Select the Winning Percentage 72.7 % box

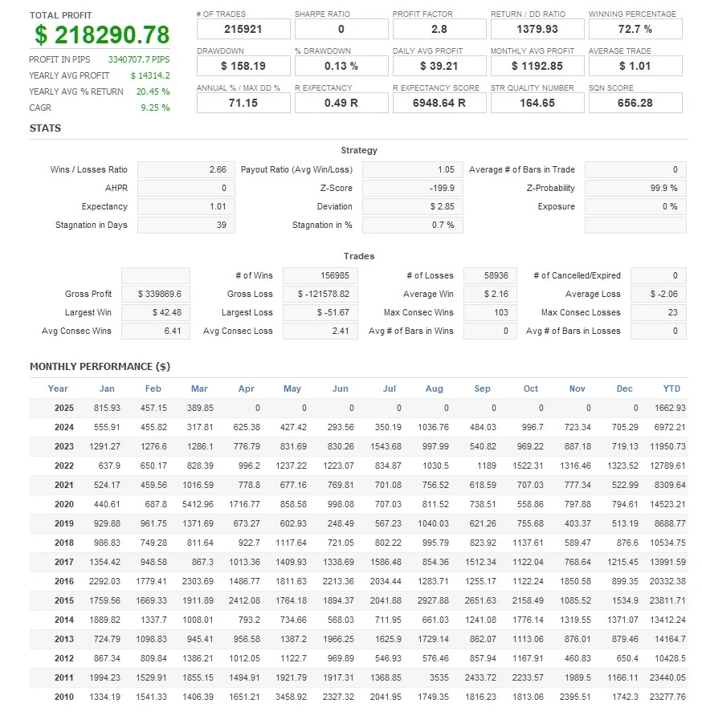[635, 29]
